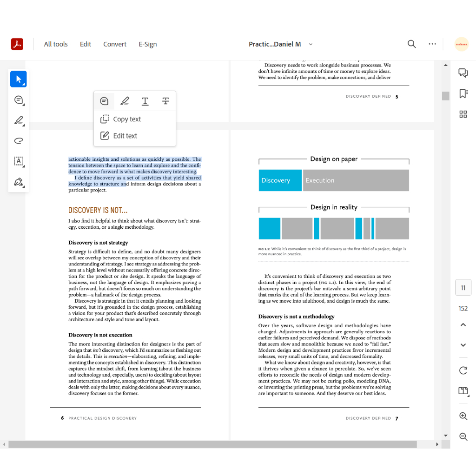Click the underline text icon in popup
476x476 pixels.
click(x=145, y=101)
